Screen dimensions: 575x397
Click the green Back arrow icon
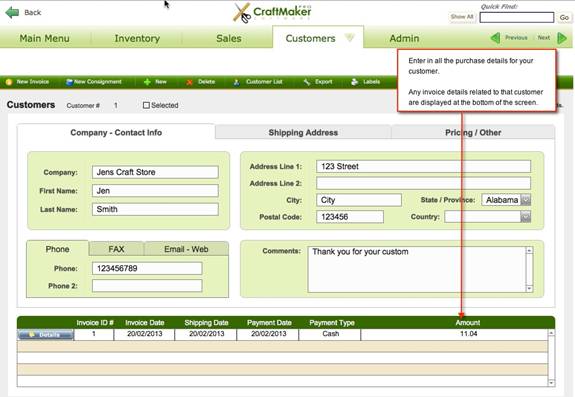click(x=12, y=12)
